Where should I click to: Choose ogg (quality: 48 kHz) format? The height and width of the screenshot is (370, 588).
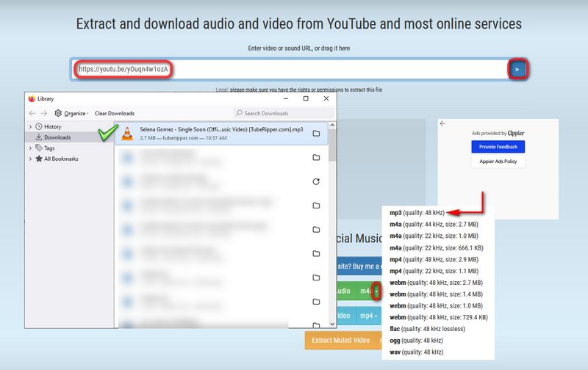[x=416, y=341]
